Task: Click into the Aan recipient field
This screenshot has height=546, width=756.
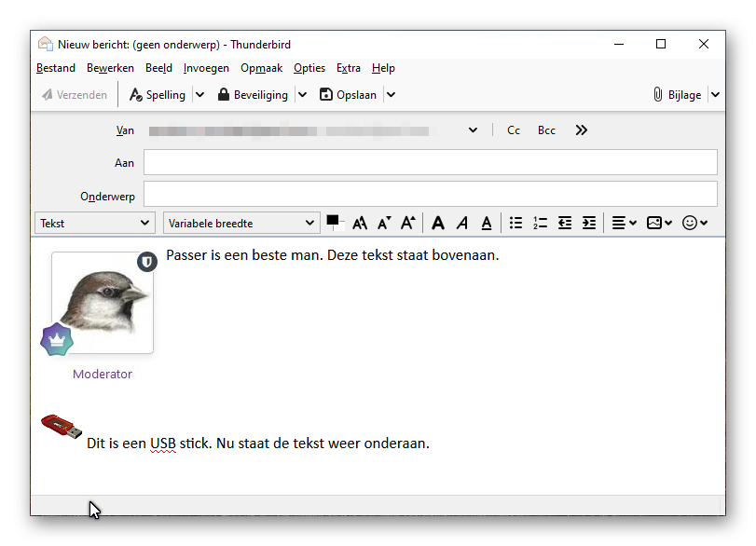Action: tap(430, 162)
